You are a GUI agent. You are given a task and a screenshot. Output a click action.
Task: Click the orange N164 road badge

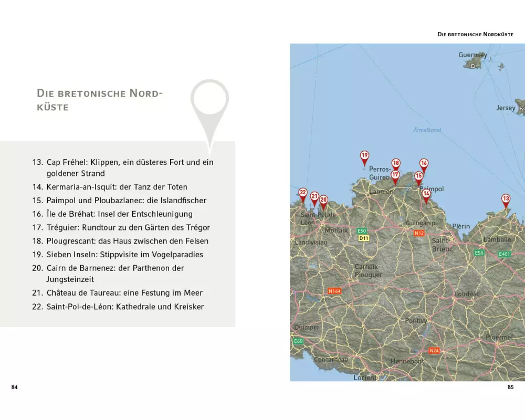tap(334, 291)
